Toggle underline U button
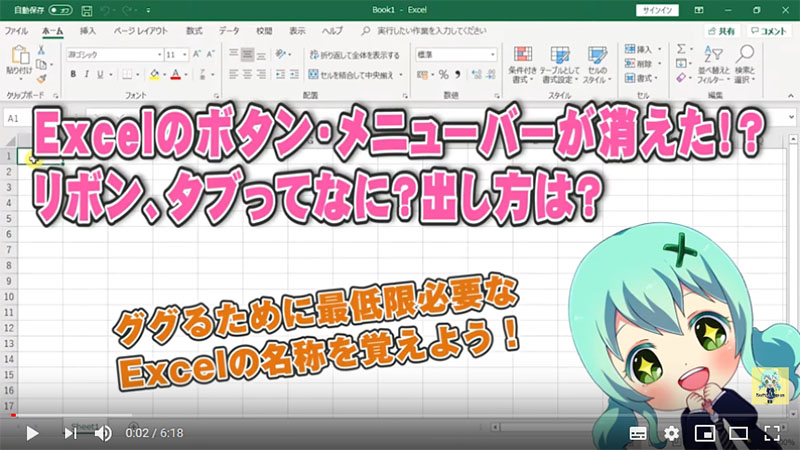Image resolution: width=800 pixels, height=450 pixels. pyautogui.click(x=100, y=74)
